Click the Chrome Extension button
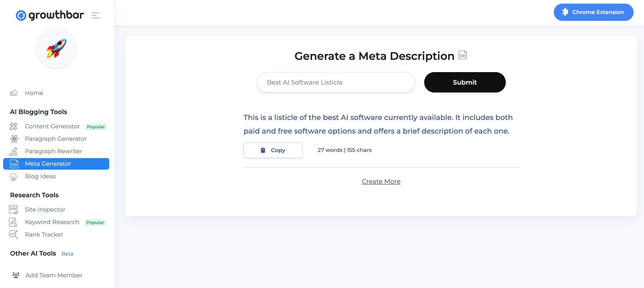This screenshot has width=644, height=288. click(593, 12)
